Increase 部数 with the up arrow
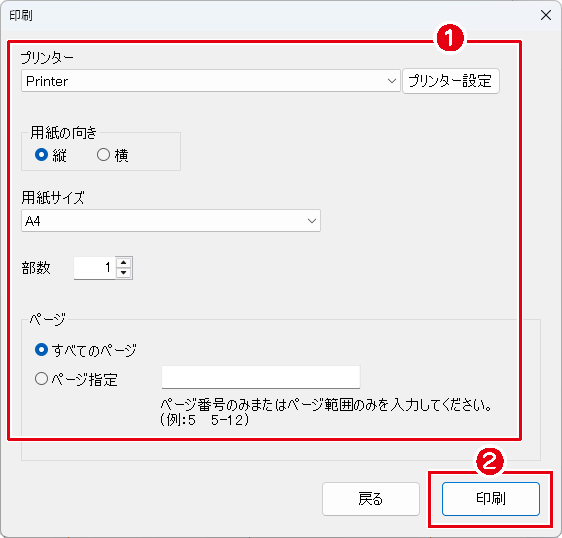This screenshot has width=562, height=538. (x=124, y=262)
